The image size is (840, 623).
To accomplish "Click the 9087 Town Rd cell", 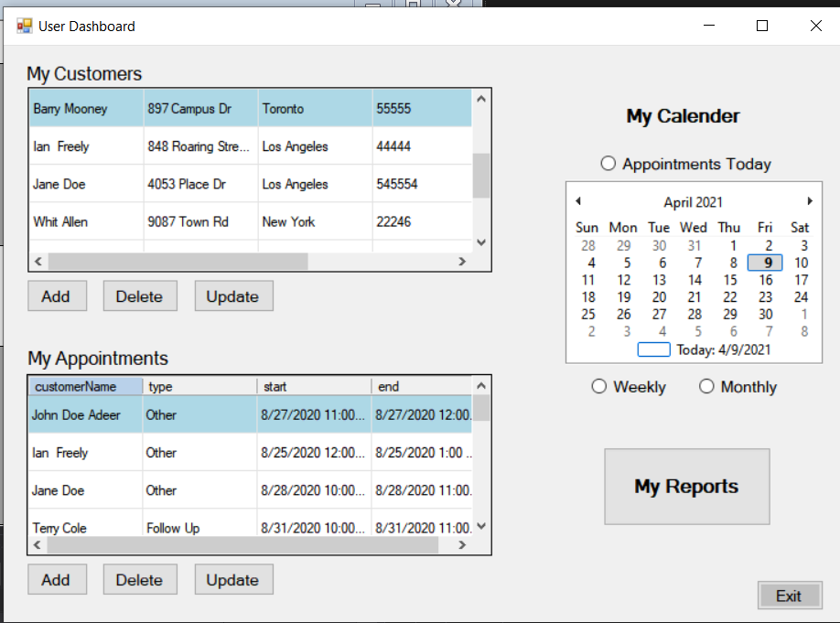I will [201, 221].
